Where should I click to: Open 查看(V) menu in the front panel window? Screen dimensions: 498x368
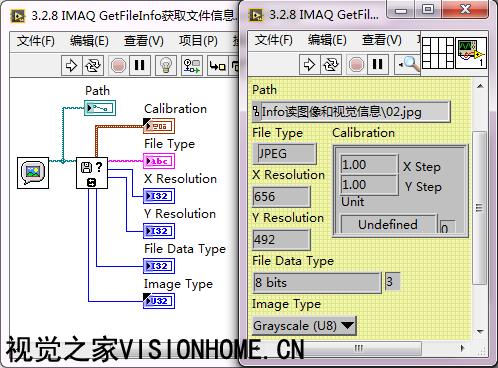coord(382,40)
